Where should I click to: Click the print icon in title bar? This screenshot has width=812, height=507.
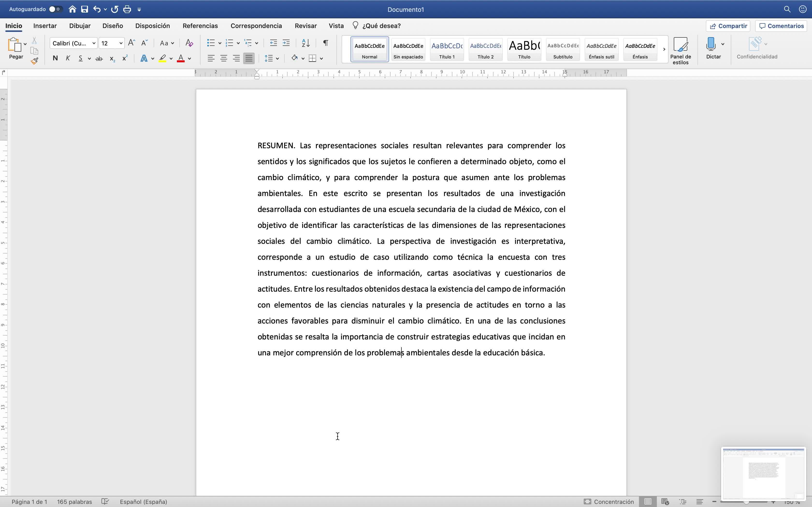(127, 9)
